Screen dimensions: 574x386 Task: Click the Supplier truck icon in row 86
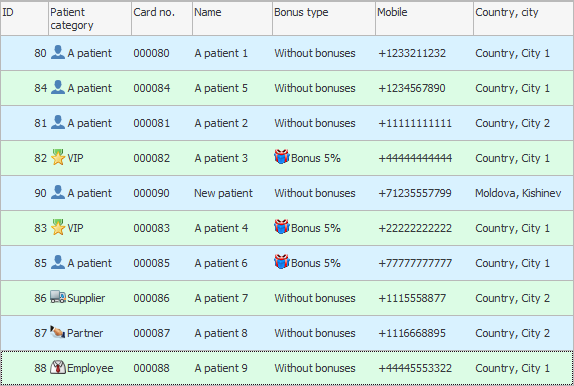(x=58, y=297)
